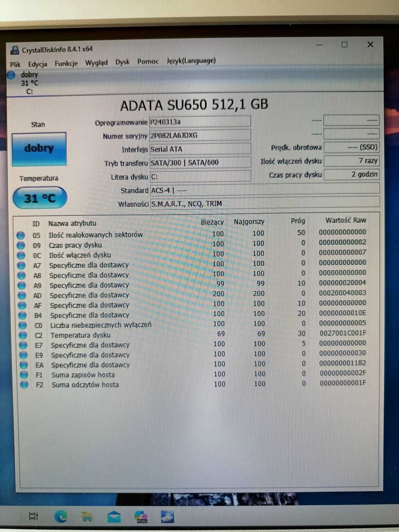Click the drive letter field C:
The height and width of the screenshot is (532, 399).
(x=200, y=176)
